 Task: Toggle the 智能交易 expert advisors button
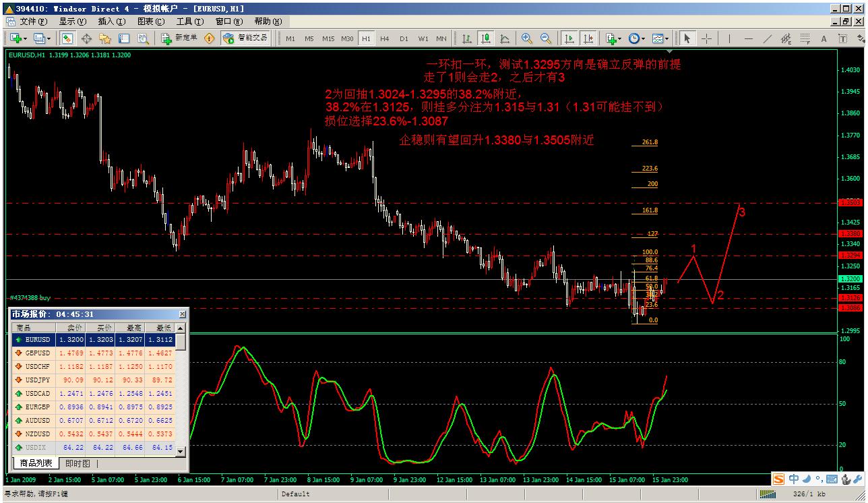tap(245, 38)
